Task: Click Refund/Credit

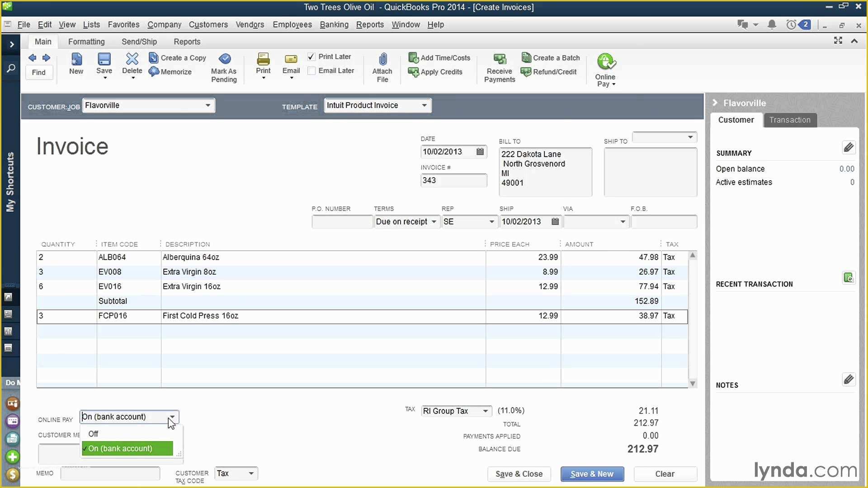Action: [548, 72]
